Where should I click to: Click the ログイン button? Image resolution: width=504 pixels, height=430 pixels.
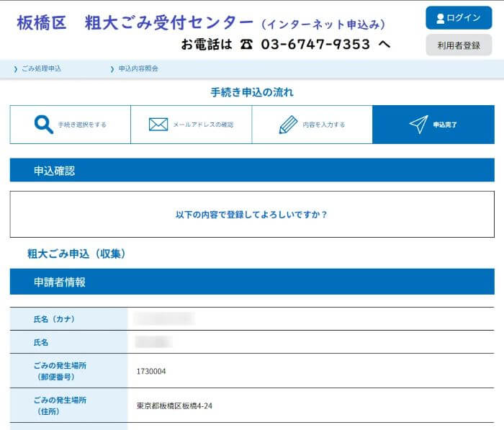tap(459, 18)
